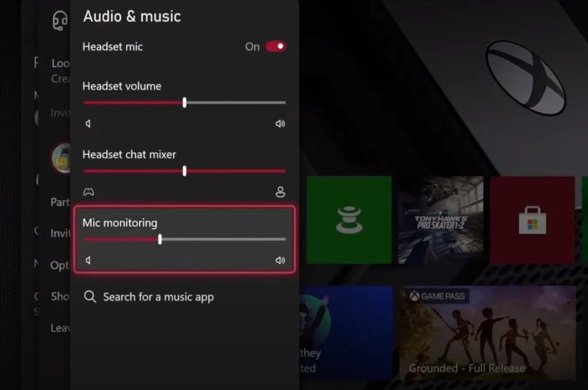Click "Search for a music app"
Viewport: 588px width, 390px height.
[158, 297]
